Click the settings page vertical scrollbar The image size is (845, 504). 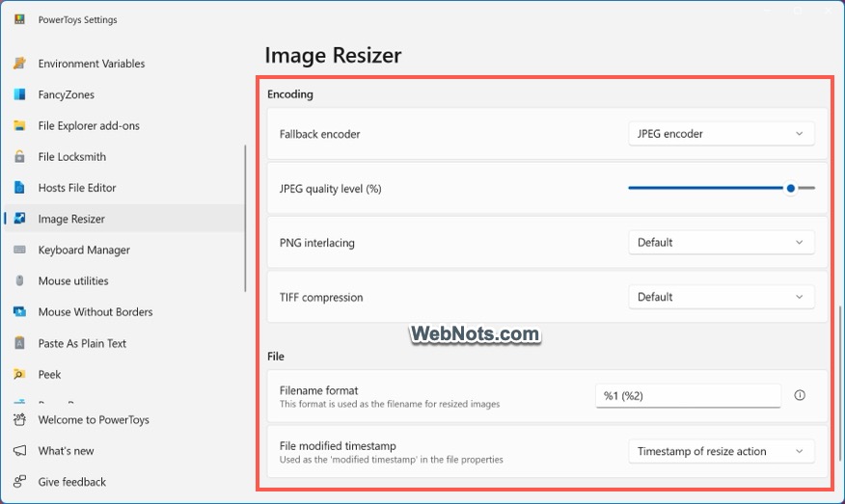(839, 384)
